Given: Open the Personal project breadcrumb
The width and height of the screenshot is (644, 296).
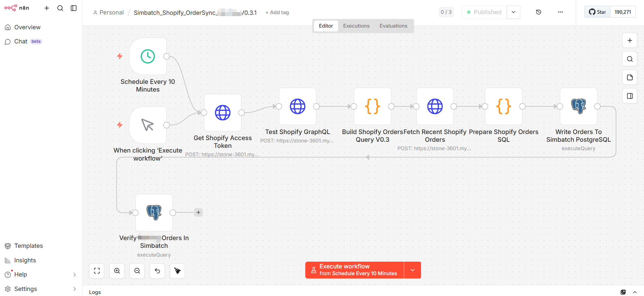Looking at the screenshot, I should coord(109,12).
